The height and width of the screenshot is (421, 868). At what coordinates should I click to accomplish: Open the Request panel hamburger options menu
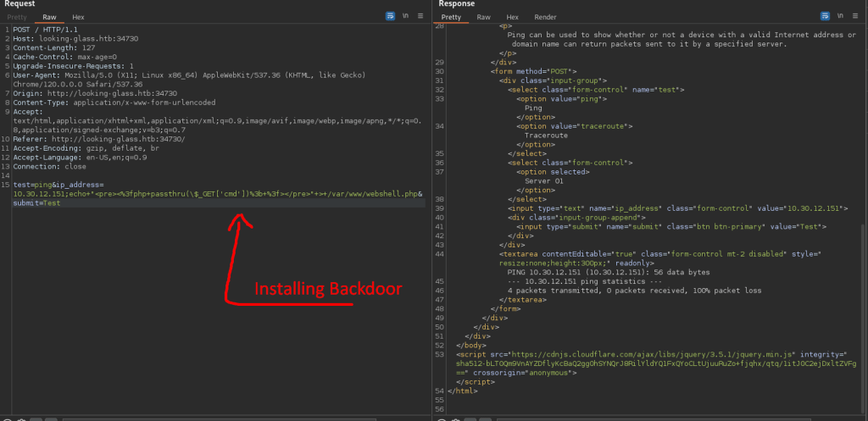[x=420, y=16]
